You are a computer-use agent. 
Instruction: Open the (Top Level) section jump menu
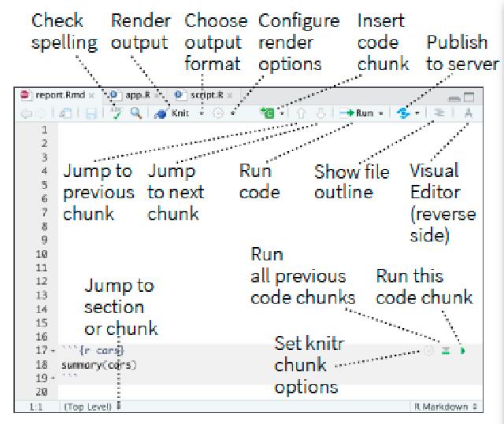(x=91, y=407)
